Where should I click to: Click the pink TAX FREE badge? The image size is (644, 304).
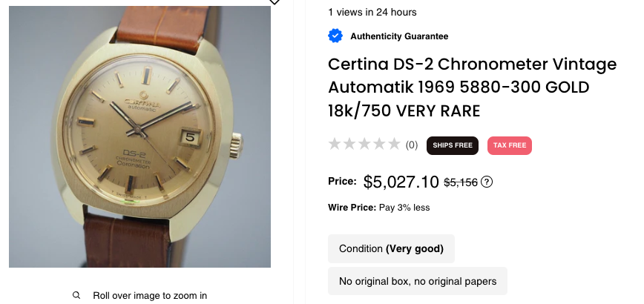coord(509,145)
